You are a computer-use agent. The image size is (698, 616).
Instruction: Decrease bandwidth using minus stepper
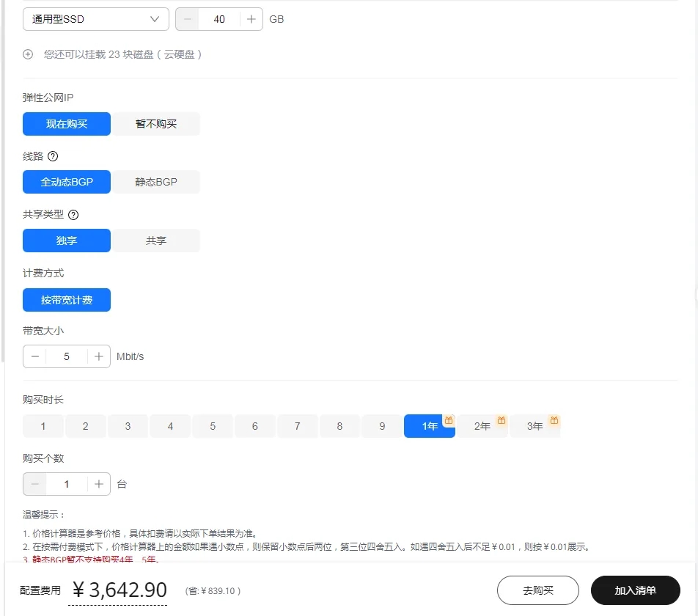pos(34,356)
